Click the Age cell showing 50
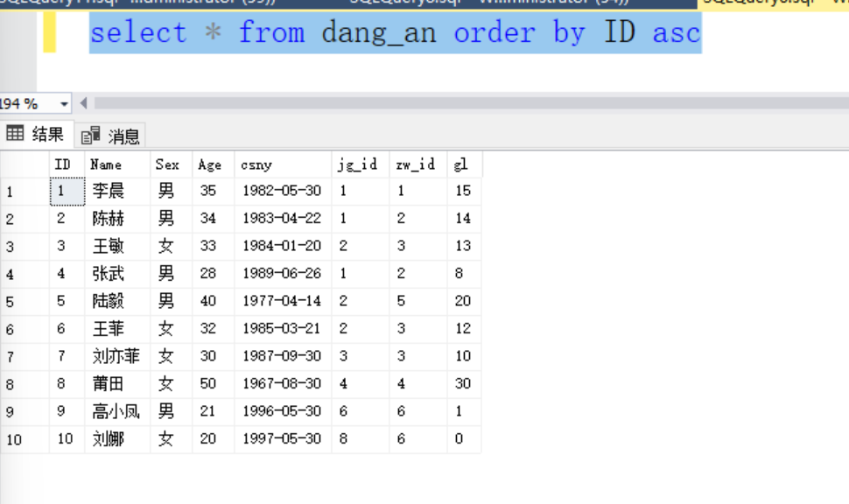Image resolution: width=849 pixels, height=504 pixels. point(214,384)
